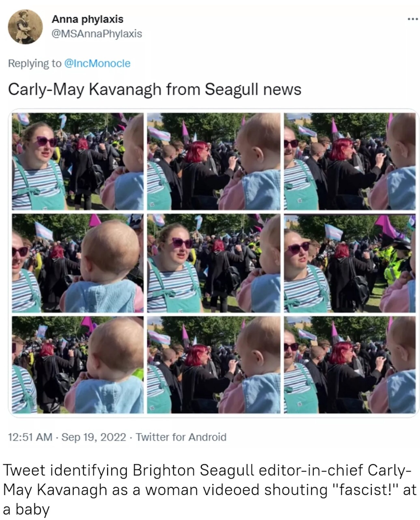This screenshot has width=420, height=520.
Task: Open middle-left photo showing baby's head
Action: (78, 263)
